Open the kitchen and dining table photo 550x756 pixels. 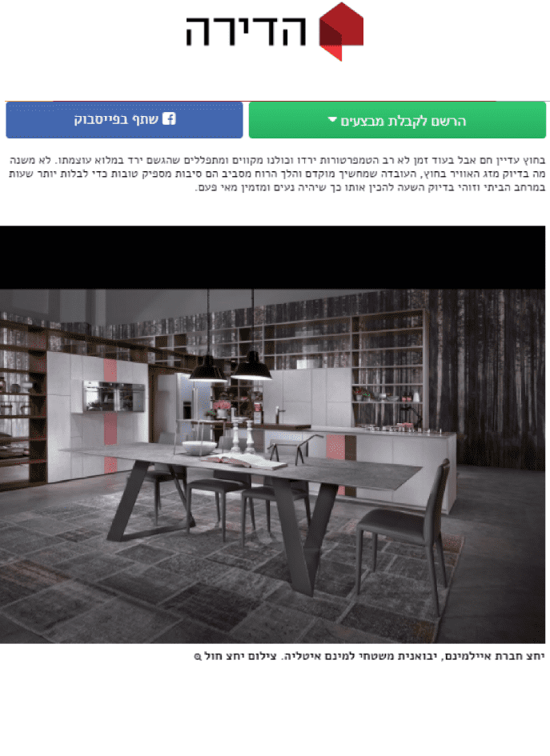click(x=272, y=466)
